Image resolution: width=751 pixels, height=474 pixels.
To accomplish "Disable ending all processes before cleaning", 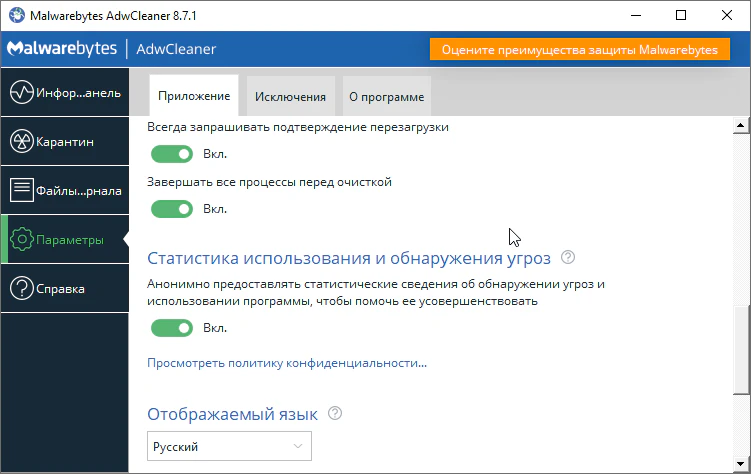I will (171, 209).
